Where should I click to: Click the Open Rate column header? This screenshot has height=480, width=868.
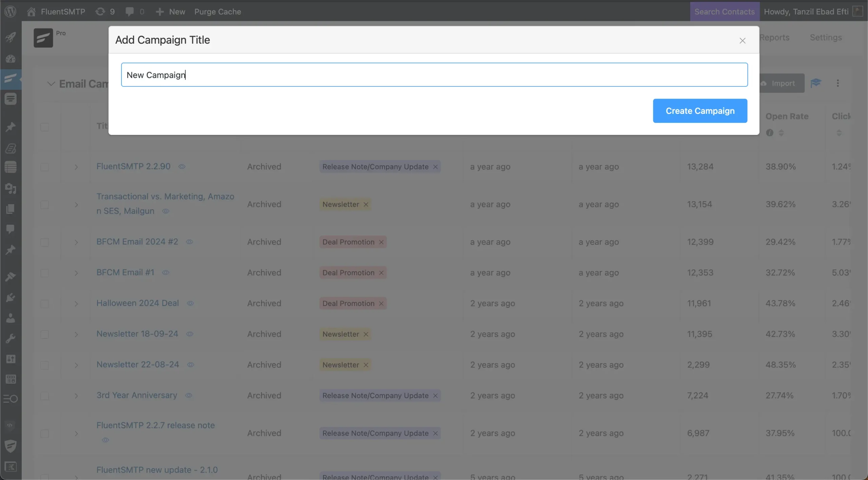(x=787, y=116)
